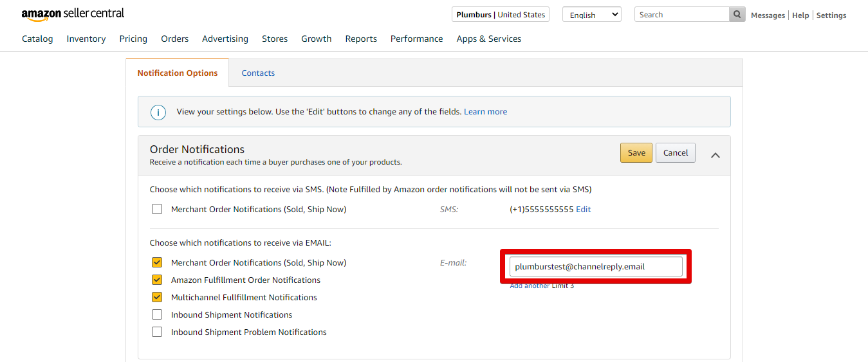Click the Amazon Seller Central logo
868x362 pixels.
pos(73,14)
